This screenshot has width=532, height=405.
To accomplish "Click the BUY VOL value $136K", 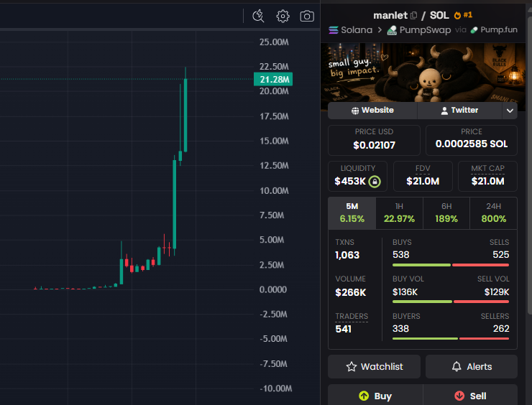I will coord(405,292).
